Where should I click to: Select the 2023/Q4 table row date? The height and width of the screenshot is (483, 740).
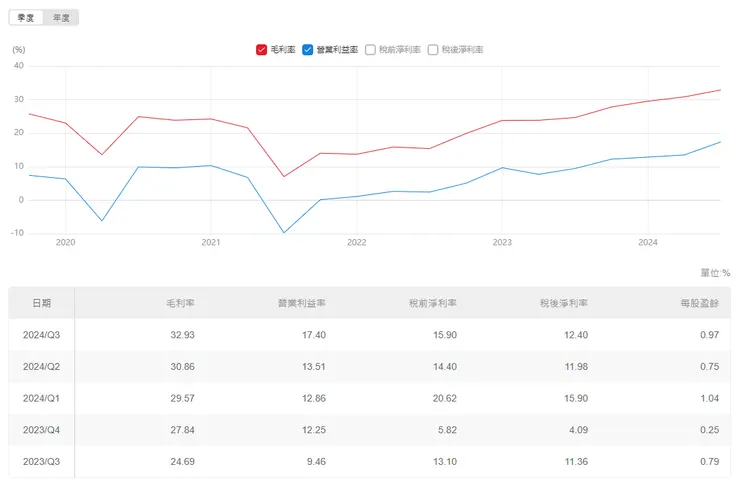(41, 430)
